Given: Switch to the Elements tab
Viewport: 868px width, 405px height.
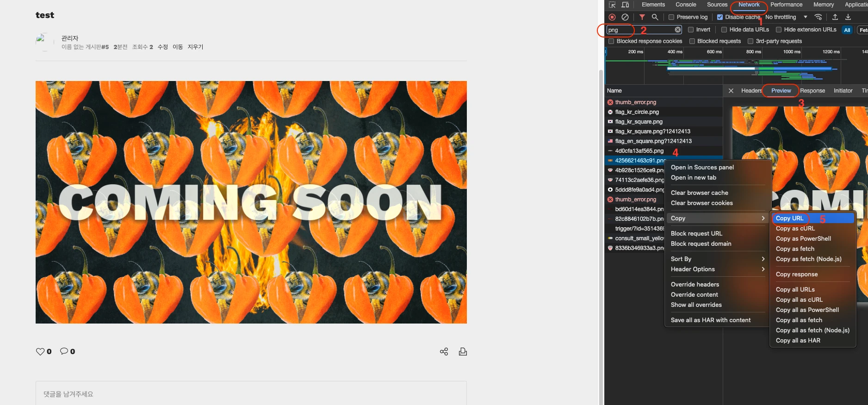Looking at the screenshot, I should [x=653, y=5].
